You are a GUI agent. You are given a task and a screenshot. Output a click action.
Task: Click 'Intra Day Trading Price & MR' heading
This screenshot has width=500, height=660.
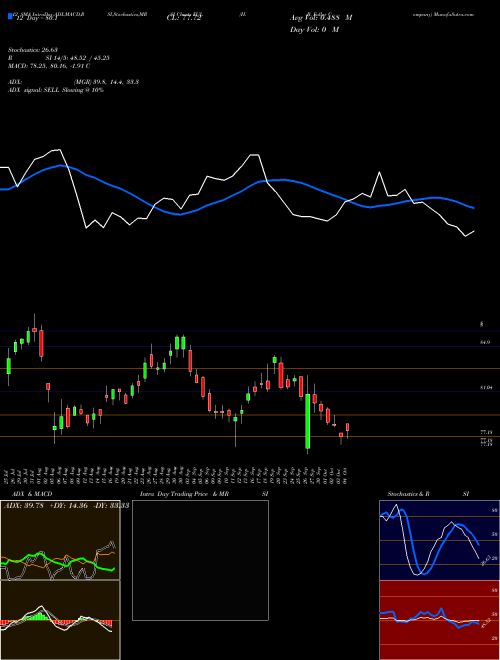click(184, 494)
